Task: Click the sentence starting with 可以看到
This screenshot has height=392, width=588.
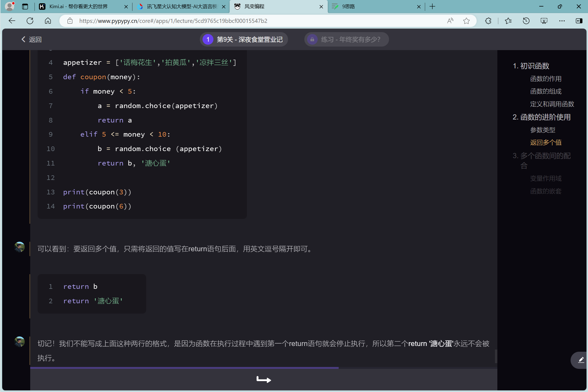Action: (x=176, y=249)
